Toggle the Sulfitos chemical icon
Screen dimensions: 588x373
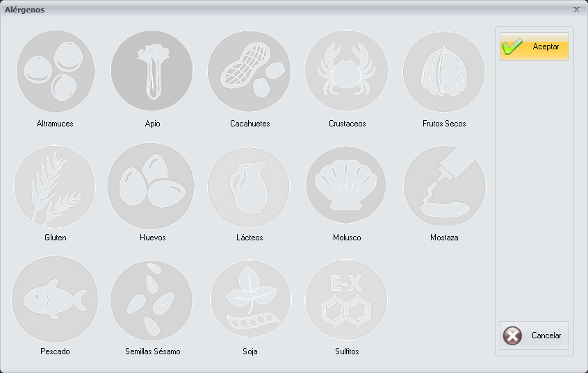pos(347,300)
